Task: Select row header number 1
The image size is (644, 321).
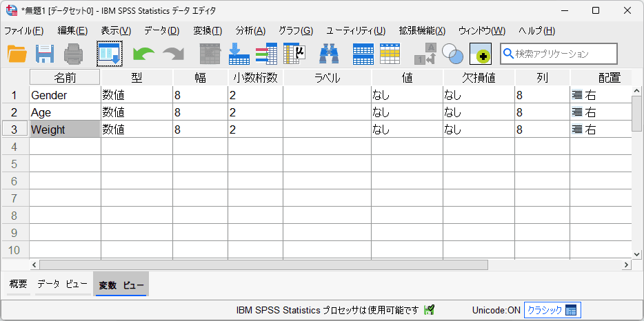Action: point(14,96)
